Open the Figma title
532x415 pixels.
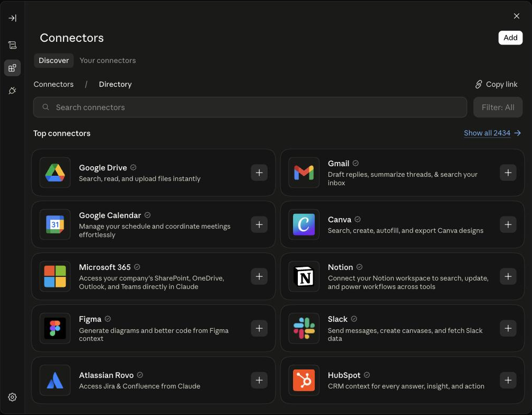pos(90,319)
